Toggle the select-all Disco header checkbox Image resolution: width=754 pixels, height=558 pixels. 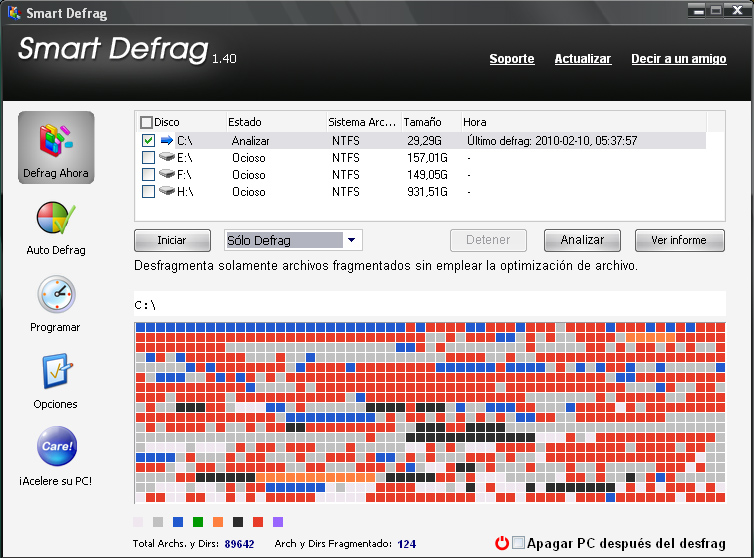pos(146,122)
